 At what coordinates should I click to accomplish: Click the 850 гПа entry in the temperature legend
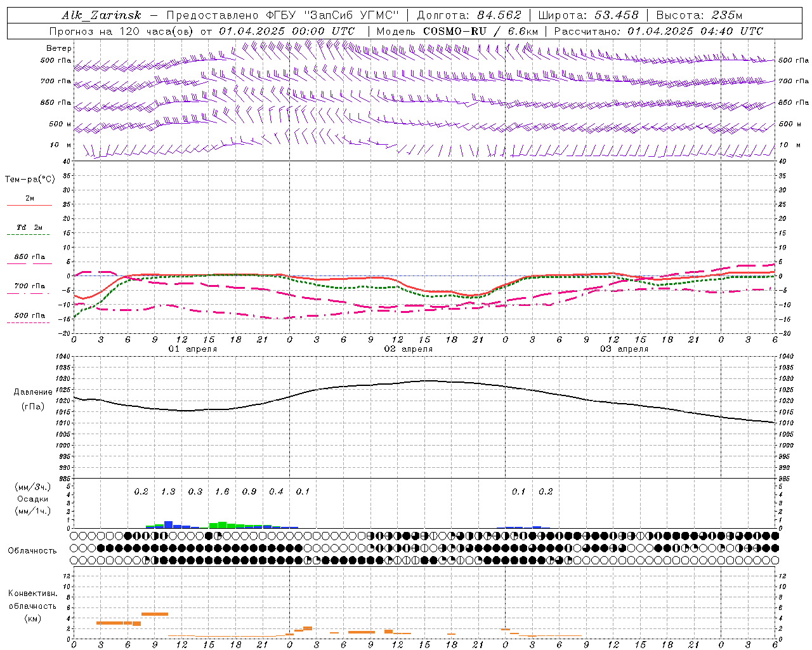click(x=29, y=257)
